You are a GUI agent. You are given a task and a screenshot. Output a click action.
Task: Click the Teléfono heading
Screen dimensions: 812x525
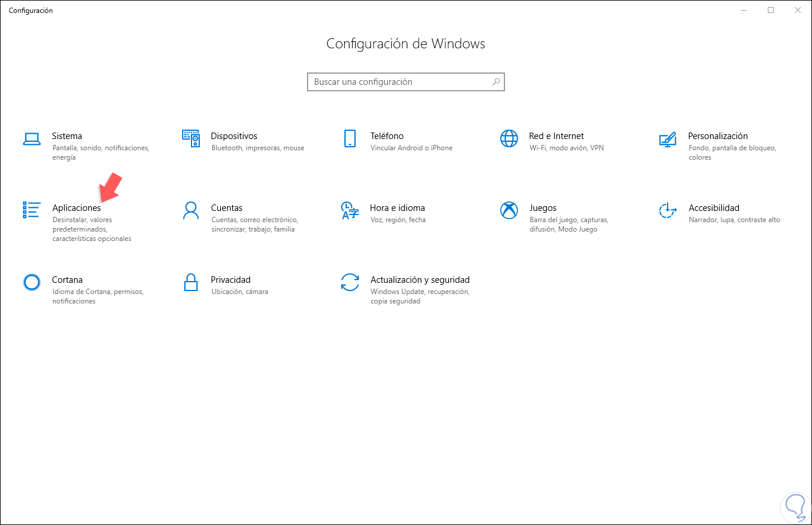click(387, 136)
